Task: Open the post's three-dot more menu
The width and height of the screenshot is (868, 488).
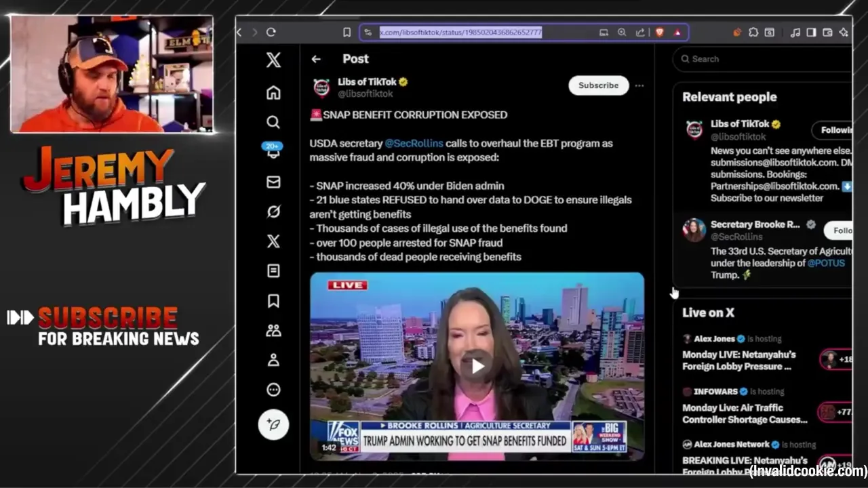Action: tap(639, 85)
